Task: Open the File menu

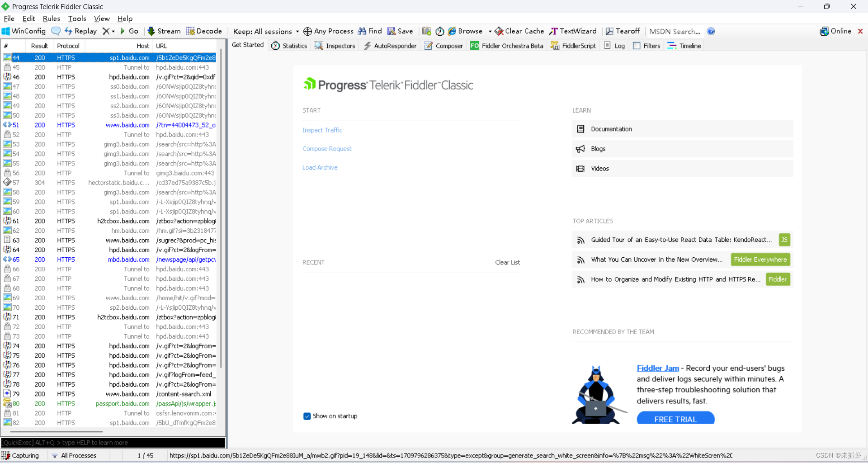Action: click(x=9, y=19)
